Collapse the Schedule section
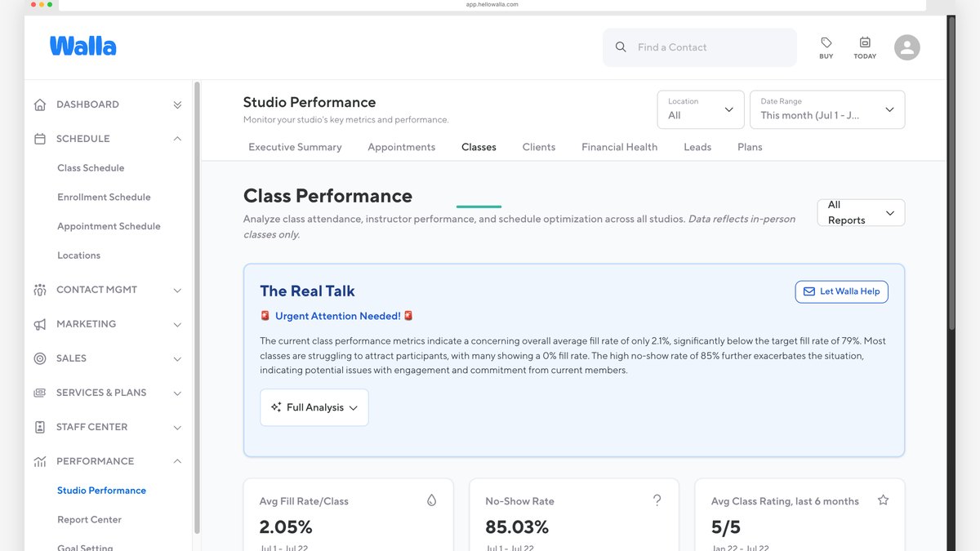Screen dimensions: 980x551 point(177,139)
